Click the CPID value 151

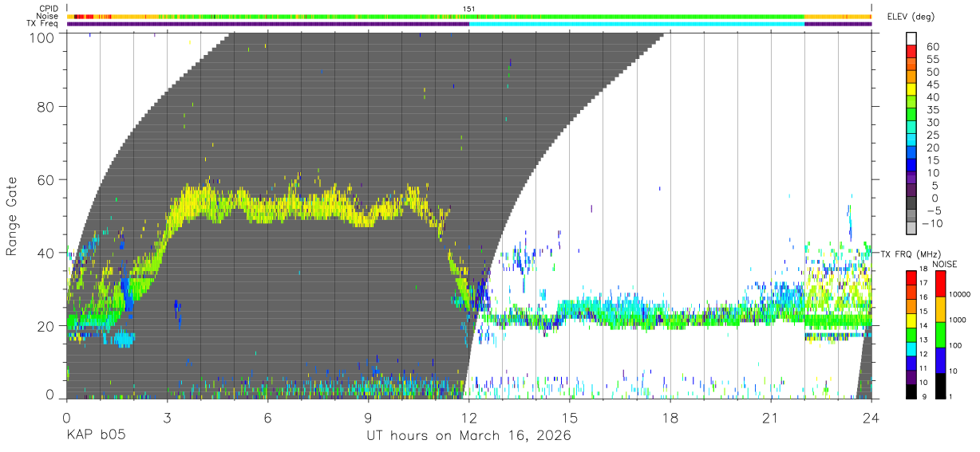[469, 8]
